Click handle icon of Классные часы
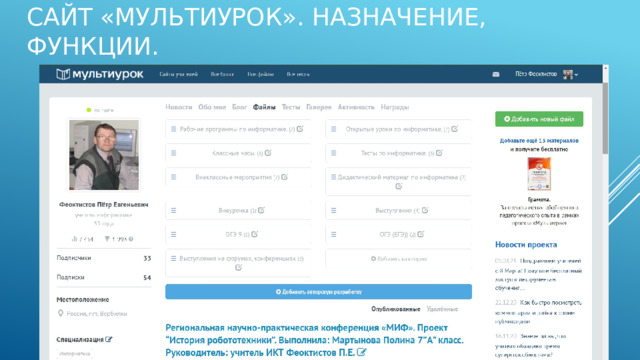Image resolution: width=640 pixels, height=360 pixels. point(173,153)
